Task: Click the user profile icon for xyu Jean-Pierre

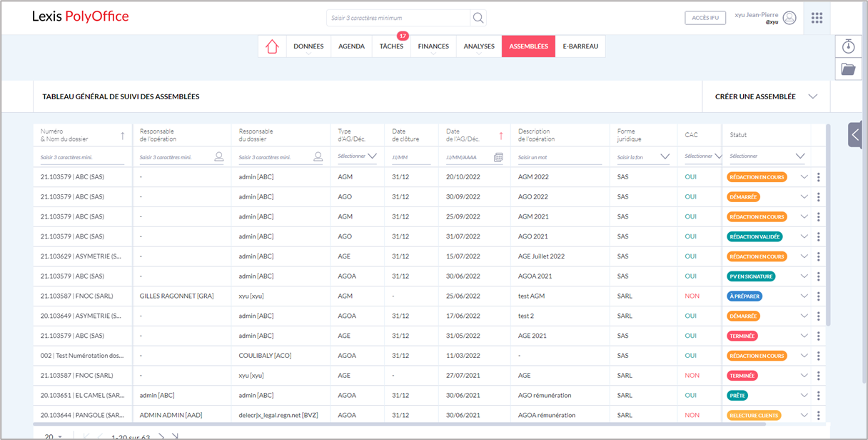Action: tap(788, 17)
